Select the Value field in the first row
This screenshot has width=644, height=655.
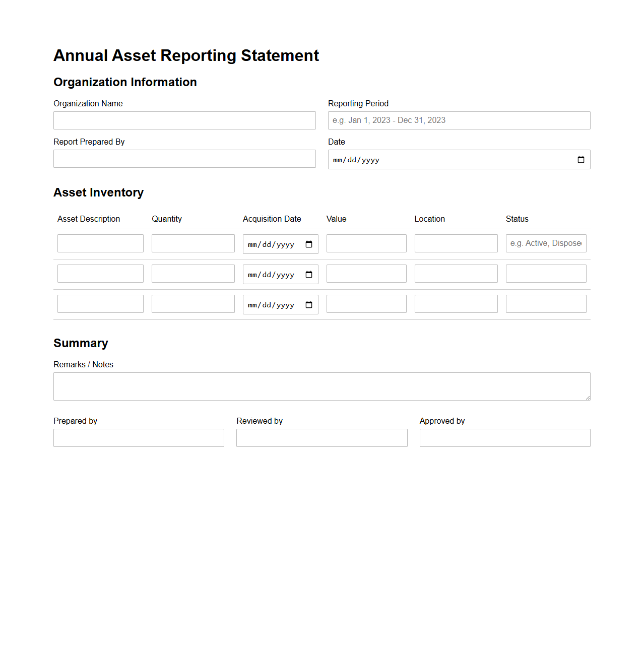366,243
